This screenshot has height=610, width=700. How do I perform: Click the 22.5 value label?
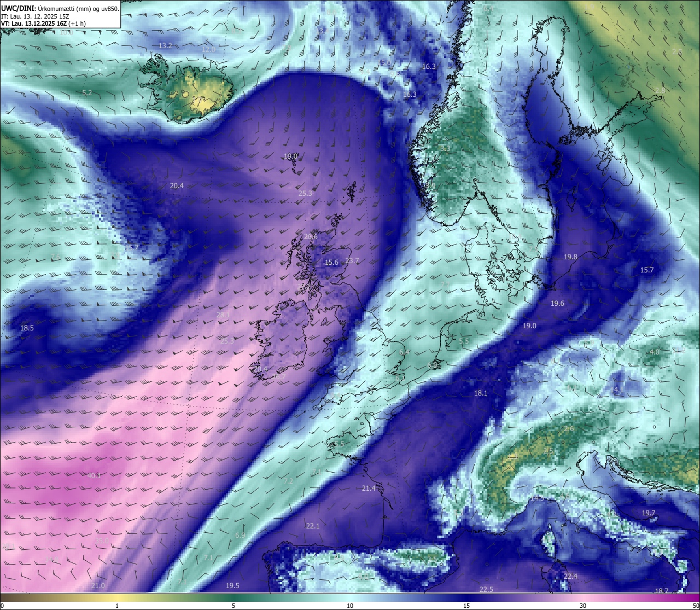486,589
